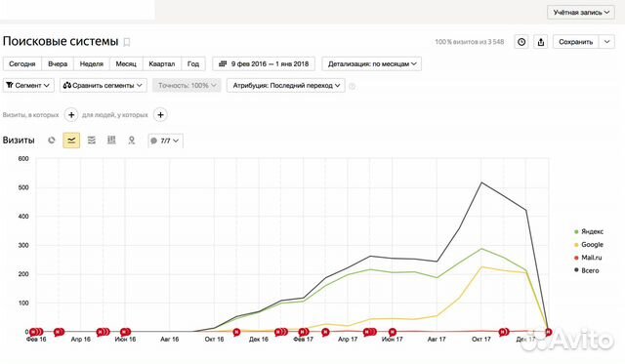Open the Точность: 100% dropdown

tap(187, 85)
